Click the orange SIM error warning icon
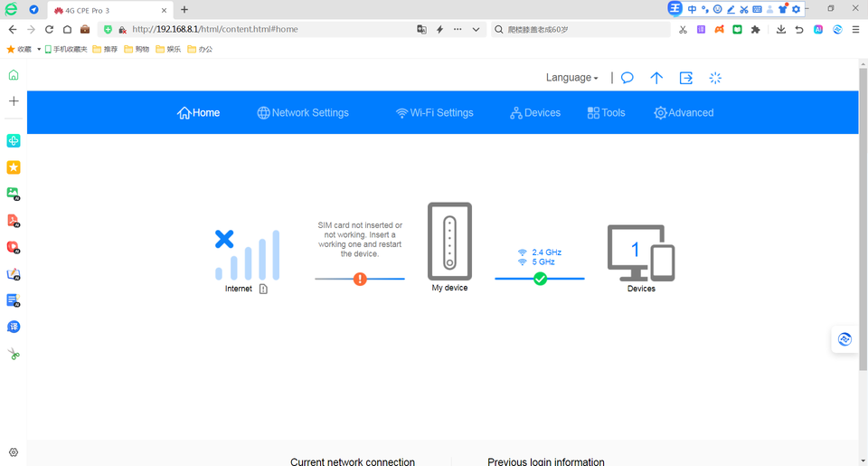Viewport: 868px width, 466px height. point(360,279)
